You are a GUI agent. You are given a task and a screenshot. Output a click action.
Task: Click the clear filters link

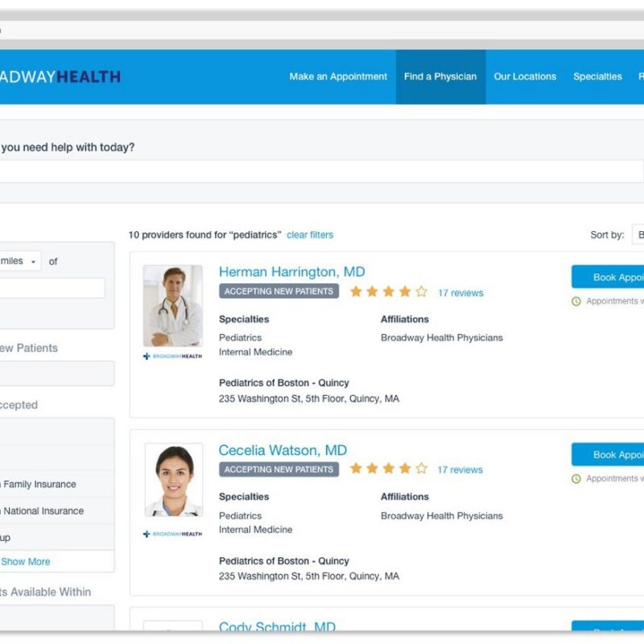(310, 235)
